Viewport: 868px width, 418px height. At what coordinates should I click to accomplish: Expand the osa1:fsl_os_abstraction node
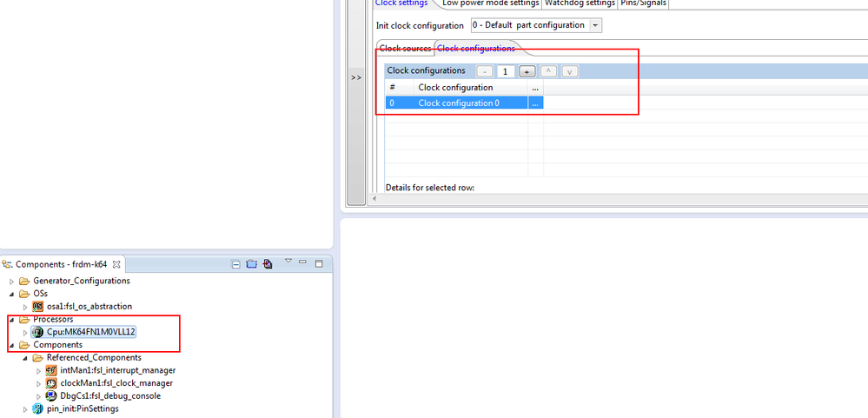(25, 307)
